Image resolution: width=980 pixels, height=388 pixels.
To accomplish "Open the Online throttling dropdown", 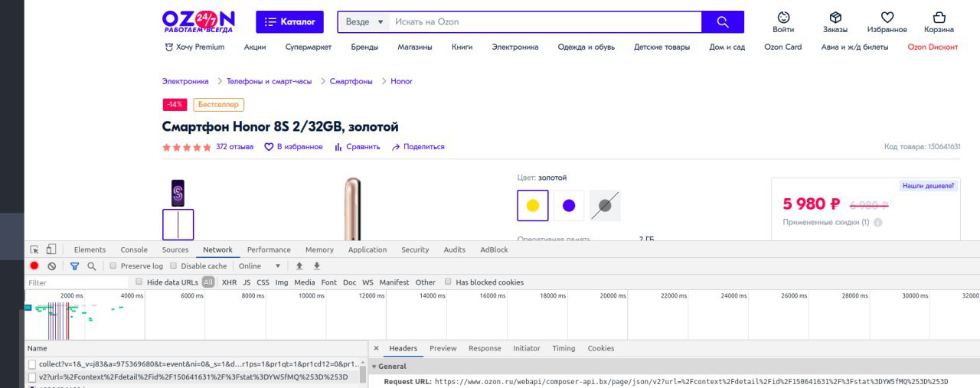I will tap(260, 266).
